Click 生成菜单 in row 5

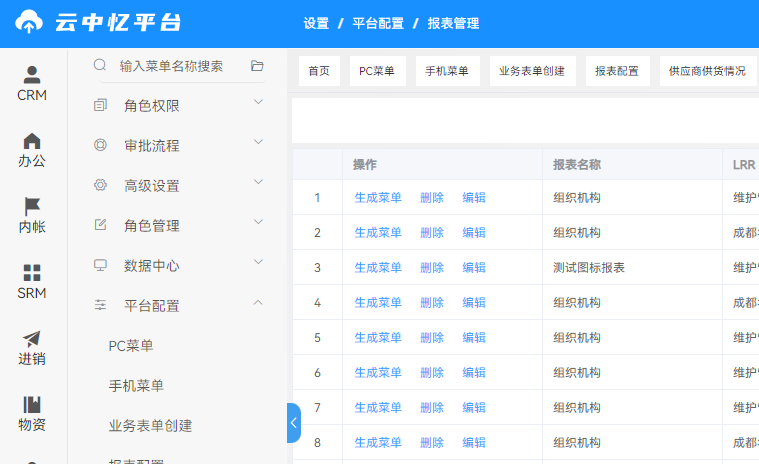378,338
